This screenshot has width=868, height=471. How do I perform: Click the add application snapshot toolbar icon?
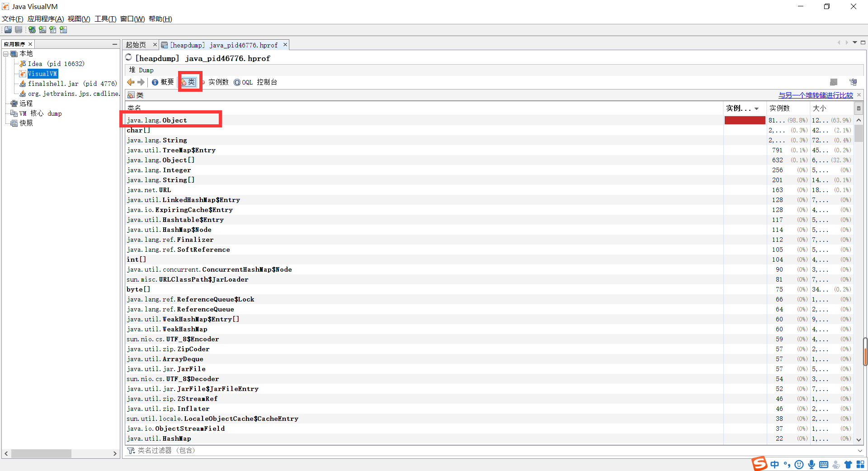coord(63,29)
